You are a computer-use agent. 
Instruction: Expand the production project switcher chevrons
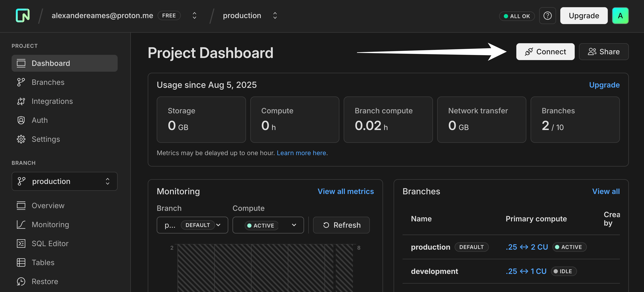coord(275,15)
